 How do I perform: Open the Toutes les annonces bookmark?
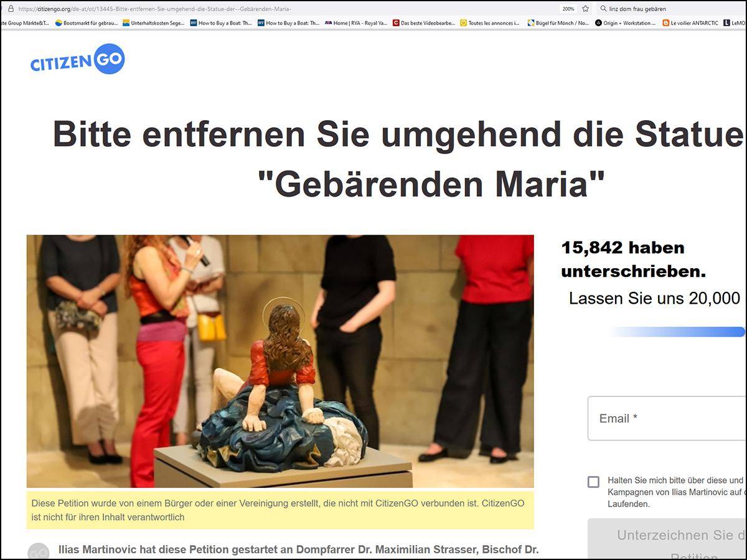coord(491,23)
